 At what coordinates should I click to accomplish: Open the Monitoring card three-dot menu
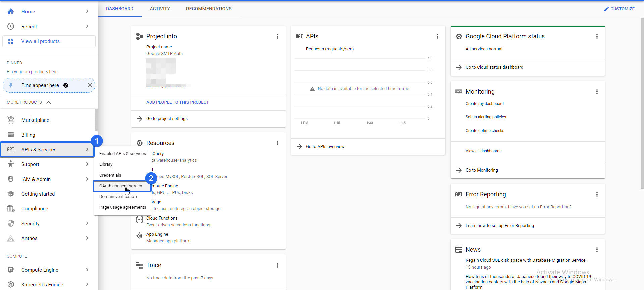(x=597, y=92)
